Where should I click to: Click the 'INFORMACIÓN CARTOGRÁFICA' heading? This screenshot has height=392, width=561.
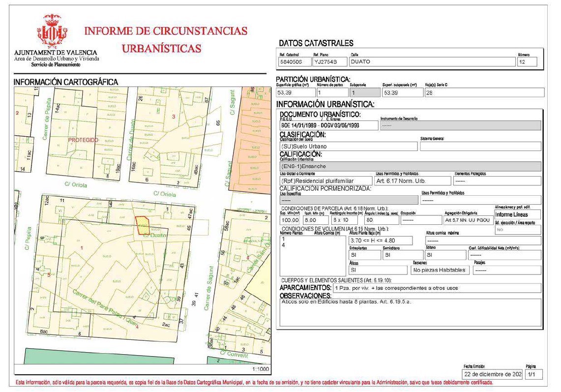(x=66, y=82)
